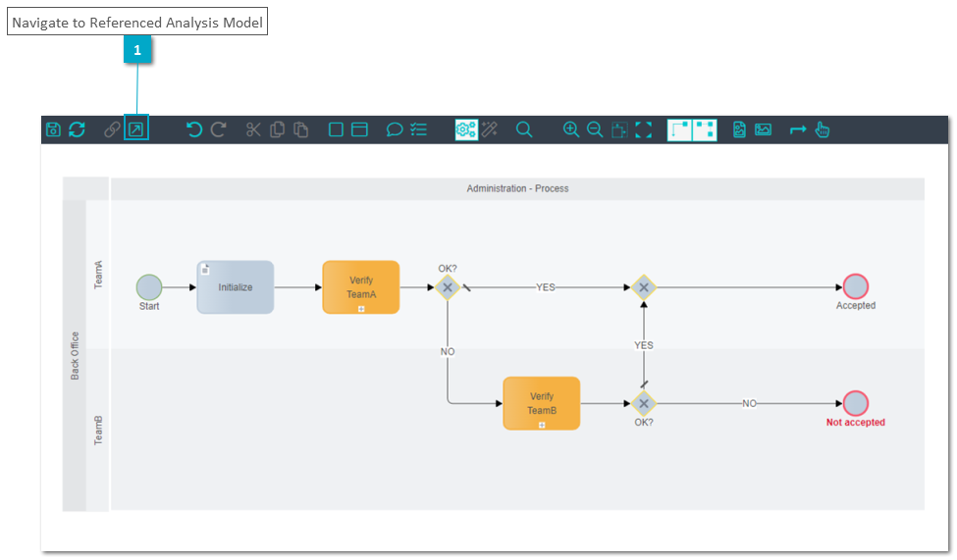Click the TeamA lane label

coord(97,275)
